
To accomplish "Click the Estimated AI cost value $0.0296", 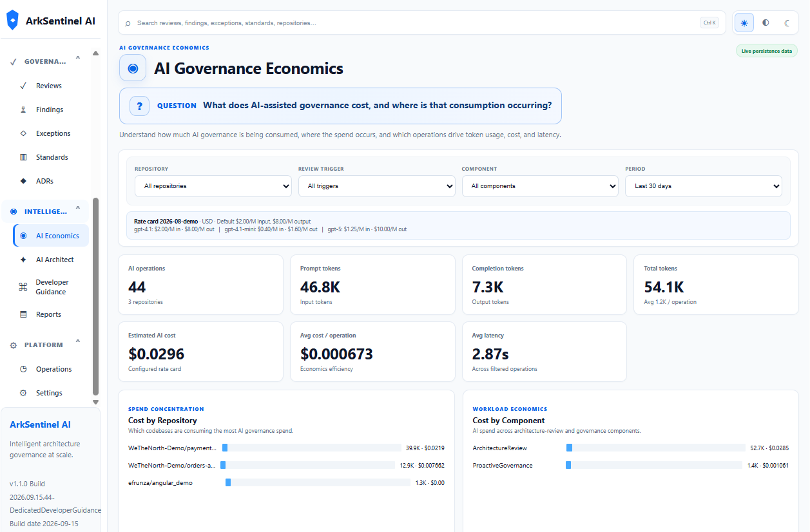I will [x=156, y=354].
